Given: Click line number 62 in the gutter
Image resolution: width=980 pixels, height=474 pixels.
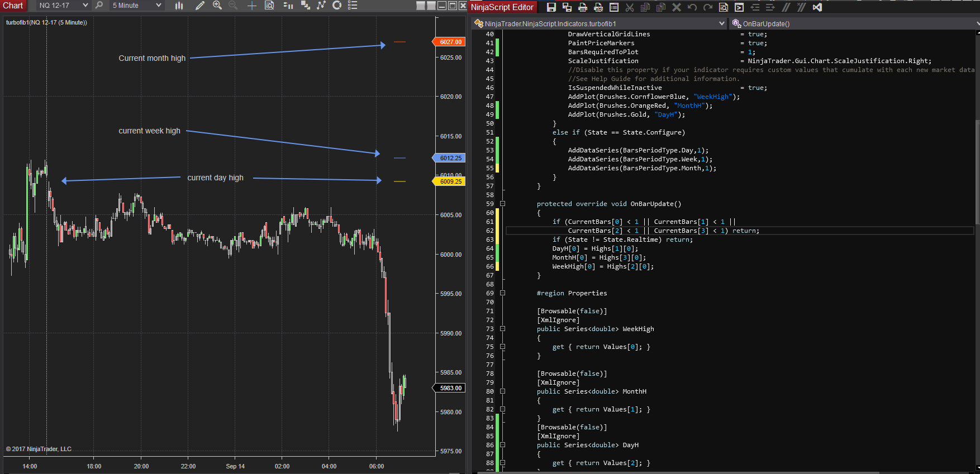Looking at the screenshot, I should coord(490,231).
